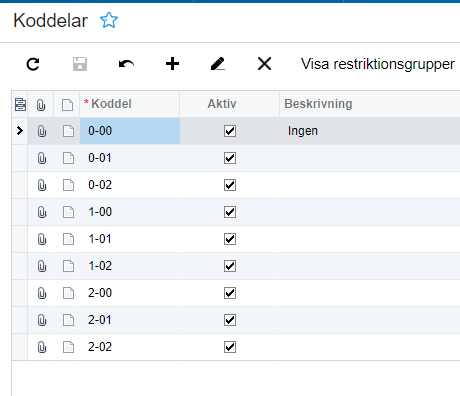Screen dimensions: 460x396
Task: Uncheck Aktiv for koddel 1-00
Action: pos(230,212)
